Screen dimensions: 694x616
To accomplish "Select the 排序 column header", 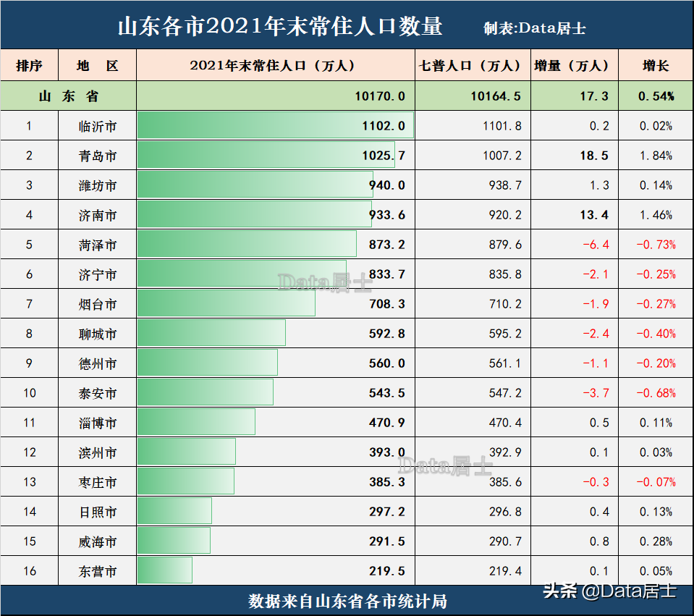I will [x=30, y=65].
